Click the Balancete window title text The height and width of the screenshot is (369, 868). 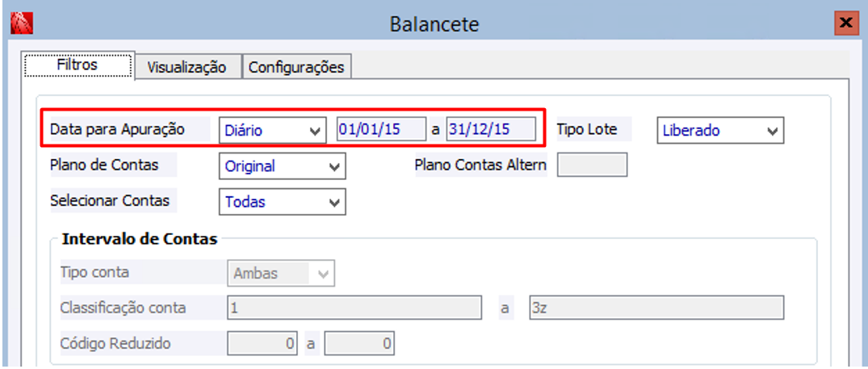pyautogui.click(x=434, y=24)
